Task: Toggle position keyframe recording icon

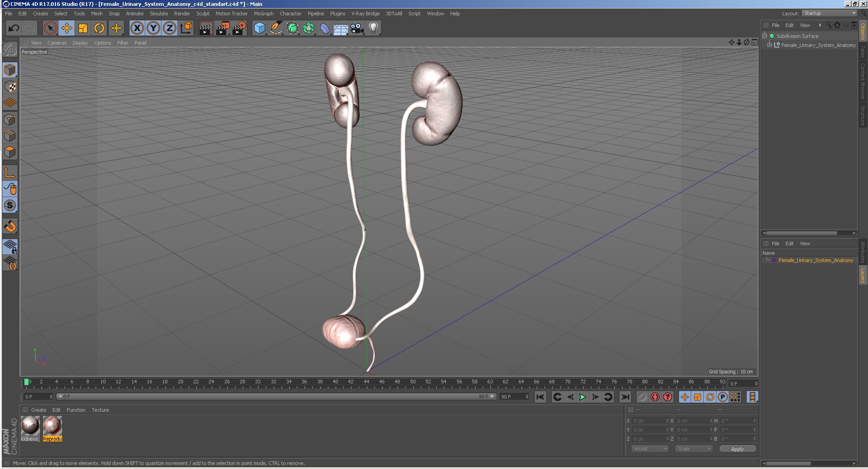Action: point(684,397)
